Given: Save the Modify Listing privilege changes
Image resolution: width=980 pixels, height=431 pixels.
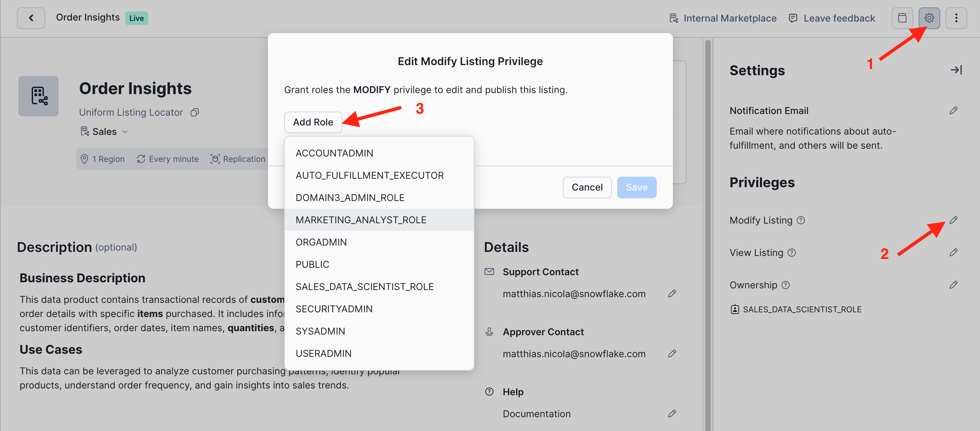Looking at the screenshot, I should pos(636,187).
